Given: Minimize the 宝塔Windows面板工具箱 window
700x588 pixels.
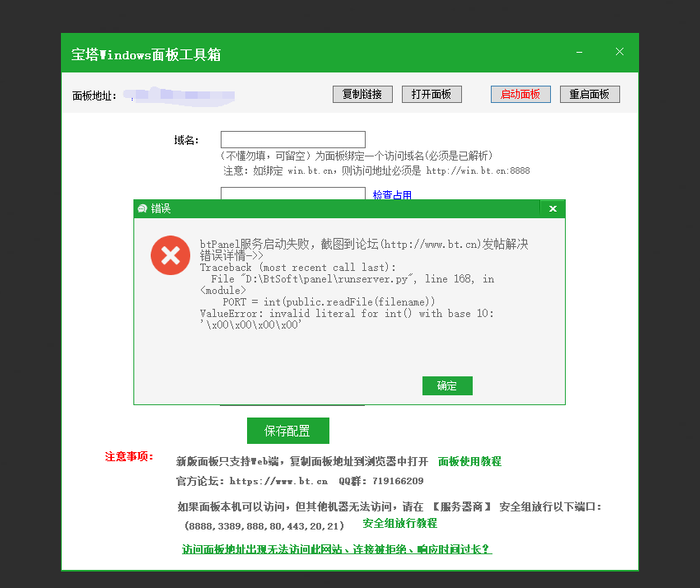Looking at the screenshot, I should (579, 52).
